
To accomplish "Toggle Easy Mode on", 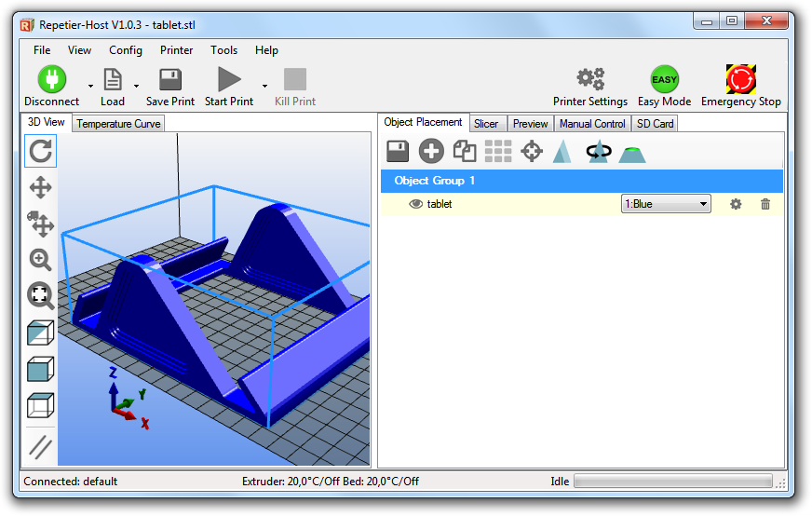I will coord(665,87).
